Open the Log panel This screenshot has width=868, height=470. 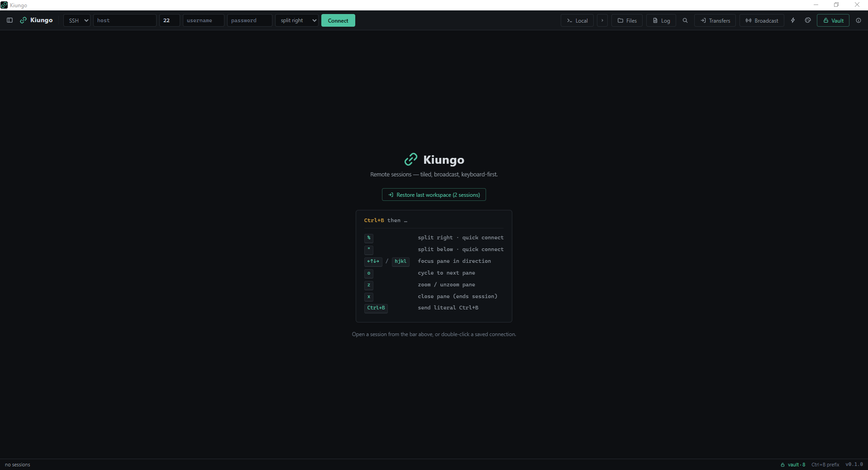pyautogui.click(x=661, y=20)
